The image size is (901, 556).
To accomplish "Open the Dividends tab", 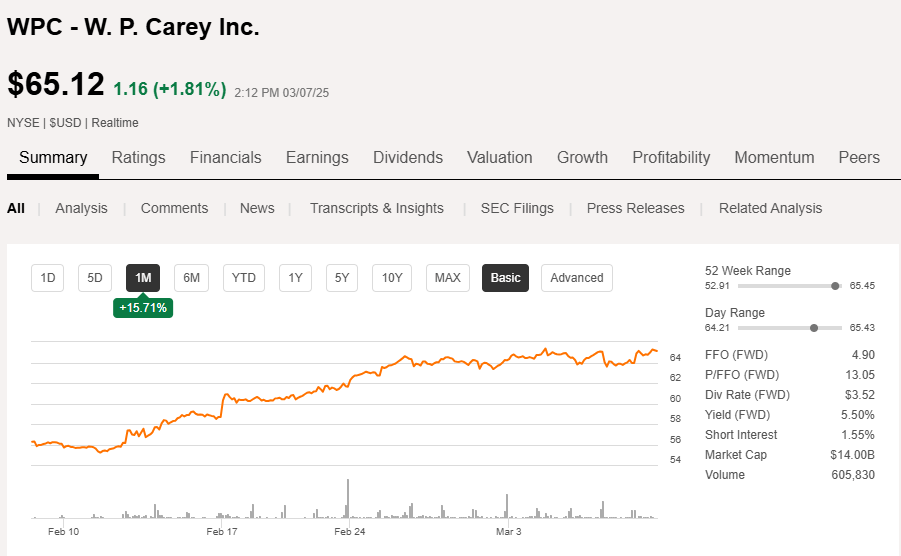I will click(408, 157).
